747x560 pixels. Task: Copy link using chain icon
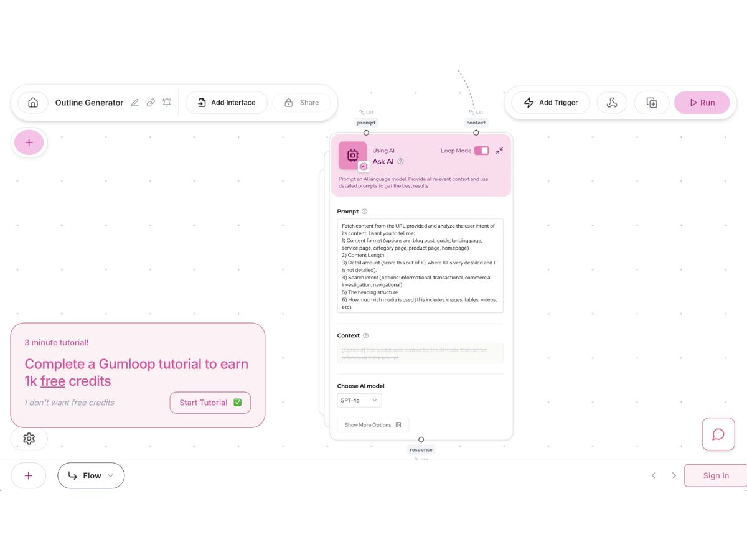click(151, 103)
